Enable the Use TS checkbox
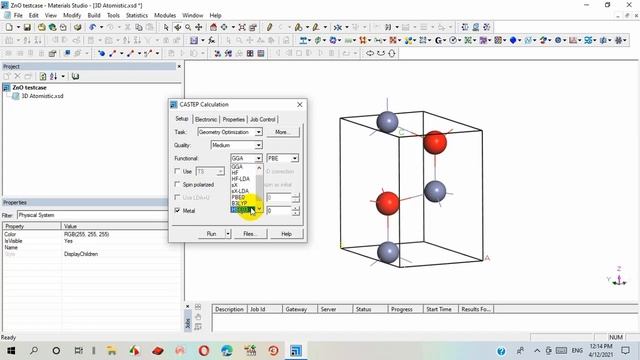The width and height of the screenshot is (640, 360). (x=177, y=171)
